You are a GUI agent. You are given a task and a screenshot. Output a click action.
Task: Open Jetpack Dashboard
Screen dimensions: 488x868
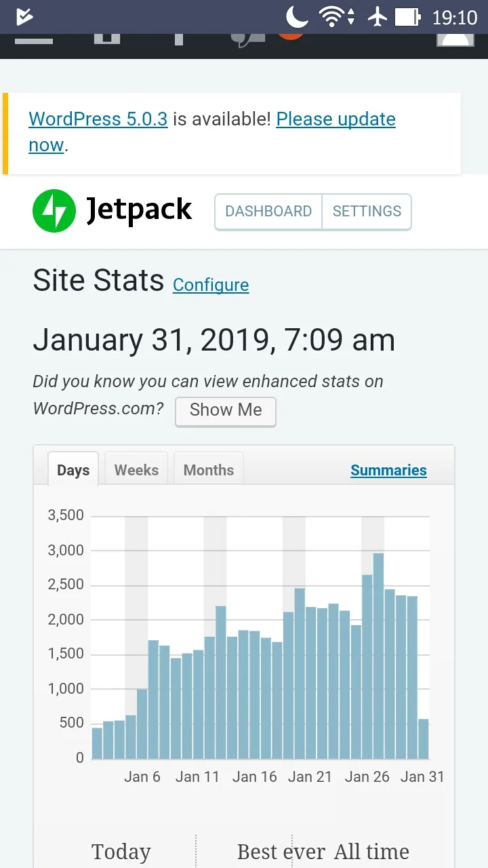coord(268,212)
